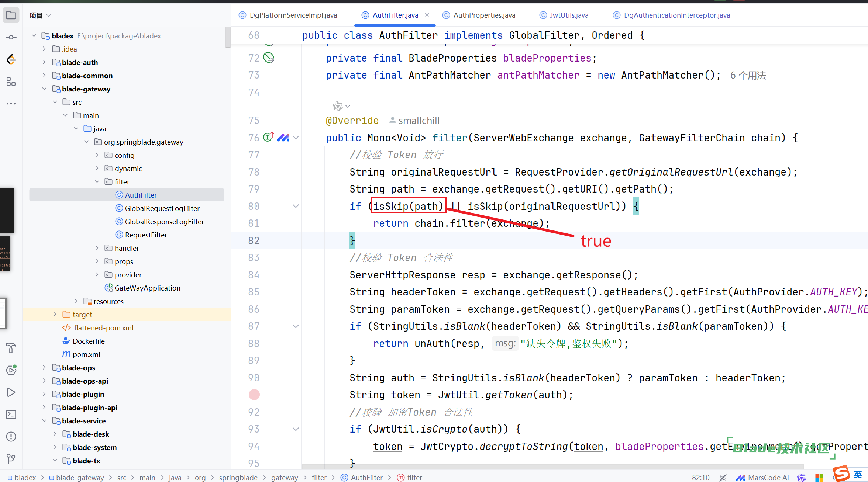The height and width of the screenshot is (482, 868).
Task: Click the purple AI assistant status bar icon
Action: coord(801,478)
